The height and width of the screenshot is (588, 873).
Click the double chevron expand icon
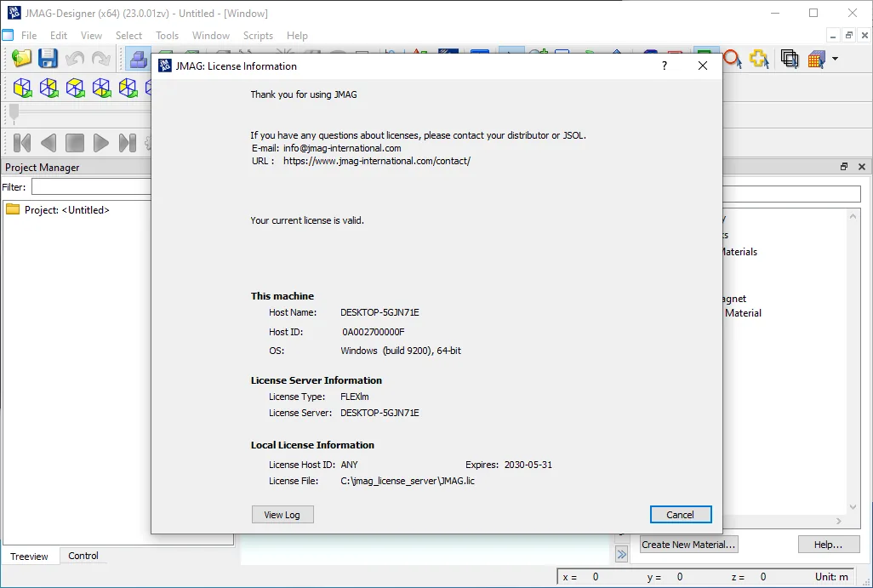(x=621, y=554)
